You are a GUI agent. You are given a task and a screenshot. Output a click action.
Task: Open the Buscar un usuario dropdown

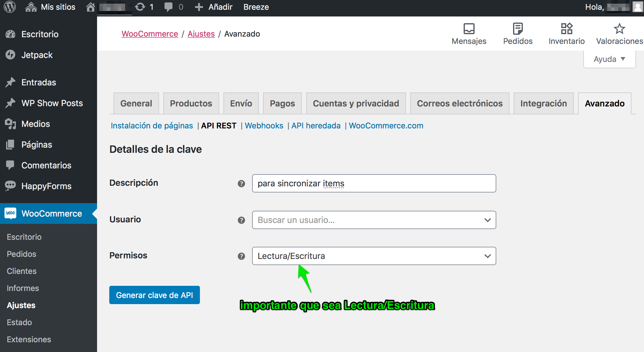374,220
